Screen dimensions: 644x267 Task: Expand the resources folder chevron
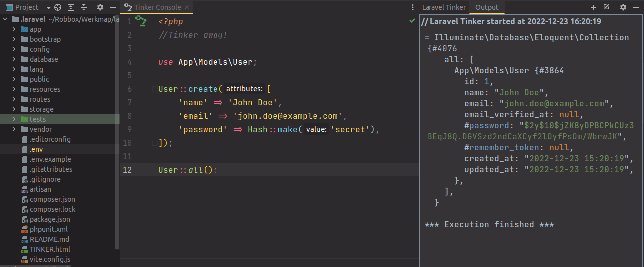click(14, 89)
